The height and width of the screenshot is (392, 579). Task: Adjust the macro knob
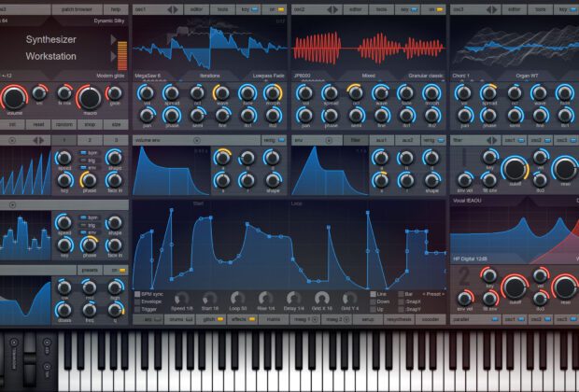pyautogui.click(x=90, y=98)
